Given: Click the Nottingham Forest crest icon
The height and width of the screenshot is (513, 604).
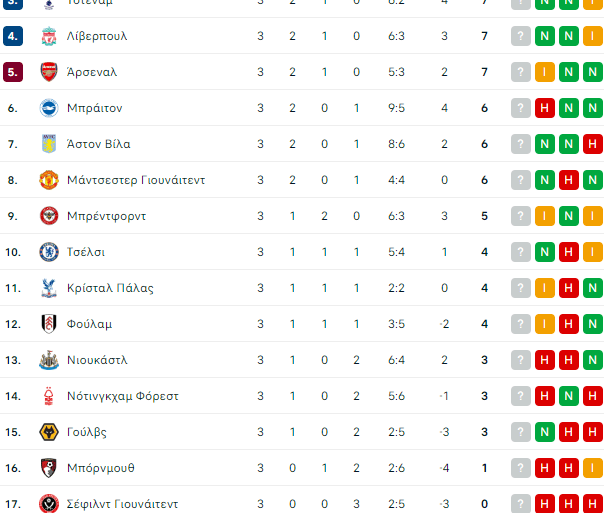Looking at the screenshot, I should pyautogui.click(x=49, y=396).
